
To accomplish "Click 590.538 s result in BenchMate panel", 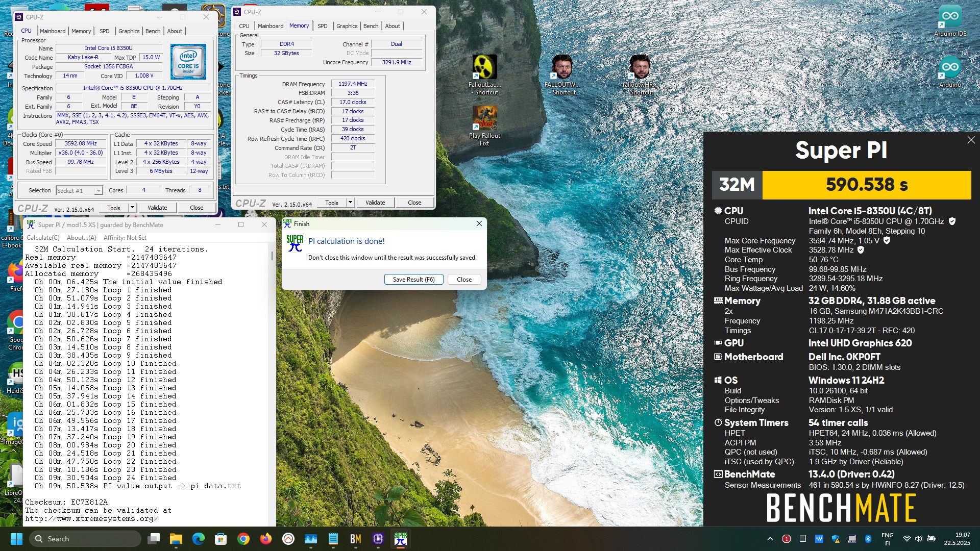I will tap(867, 185).
